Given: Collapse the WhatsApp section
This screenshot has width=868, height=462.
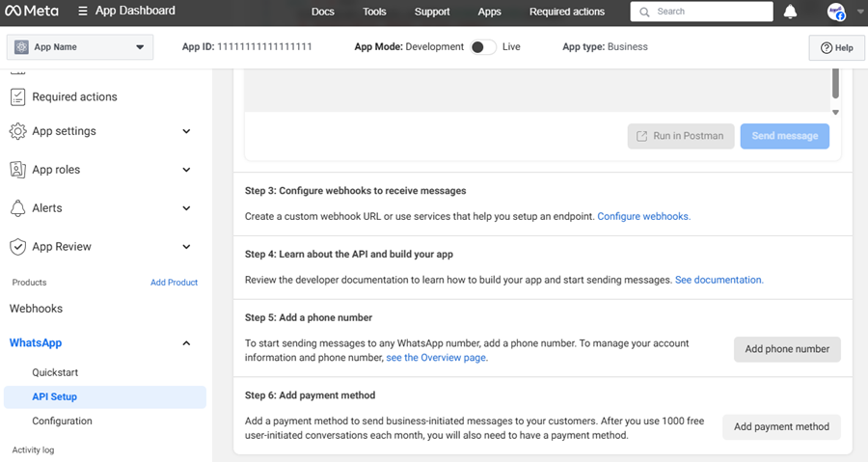Looking at the screenshot, I should [186, 343].
